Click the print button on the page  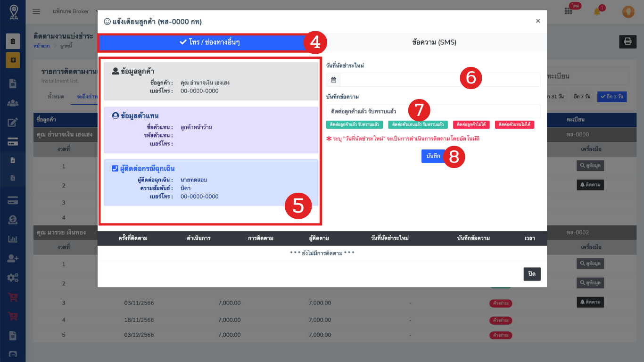627,41
